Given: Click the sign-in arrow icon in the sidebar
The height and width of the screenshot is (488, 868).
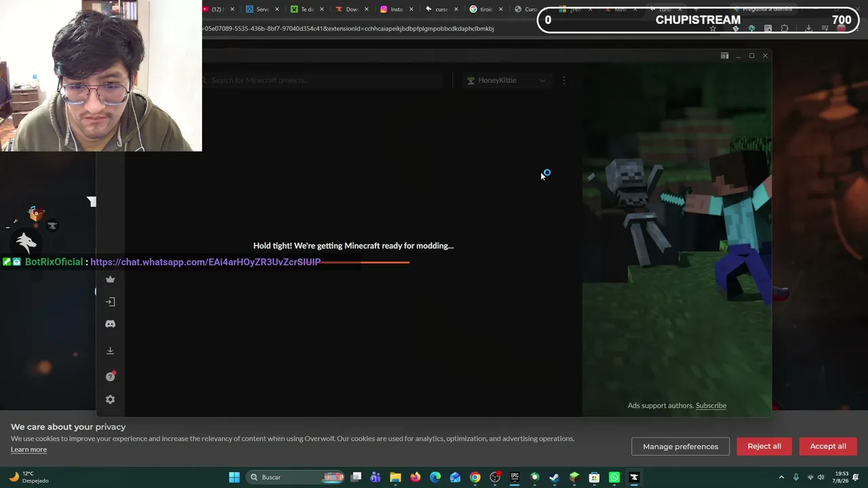Looking at the screenshot, I should click(111, 302).
